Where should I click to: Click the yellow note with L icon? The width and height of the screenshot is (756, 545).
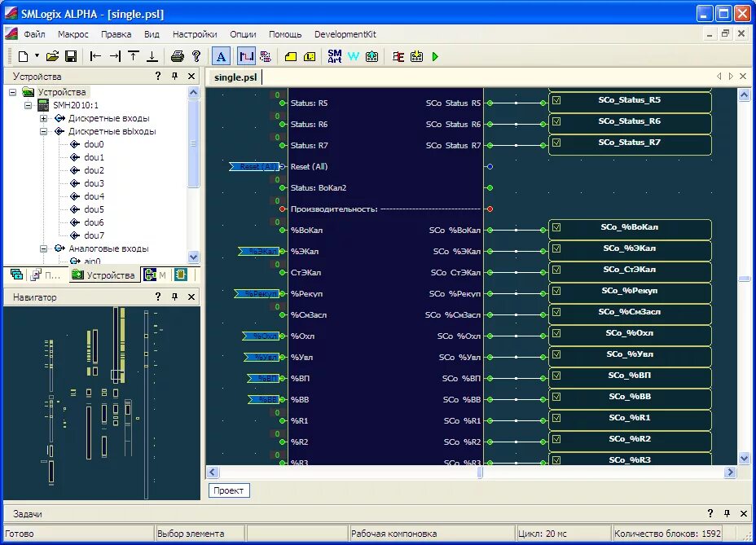310,56
